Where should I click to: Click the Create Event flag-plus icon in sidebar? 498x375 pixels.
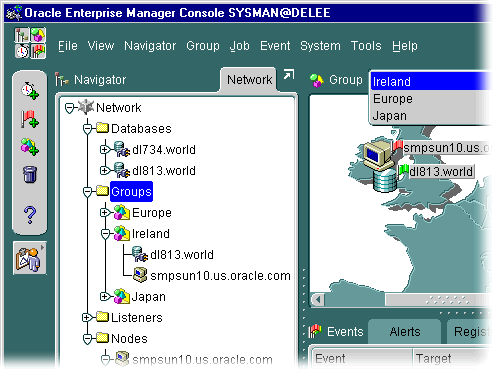point(30,119)
